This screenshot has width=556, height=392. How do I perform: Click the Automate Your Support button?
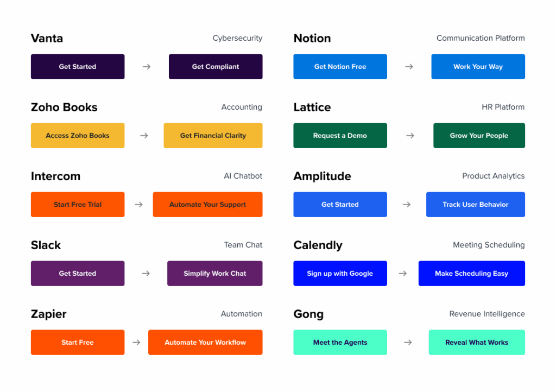(207, 205)
